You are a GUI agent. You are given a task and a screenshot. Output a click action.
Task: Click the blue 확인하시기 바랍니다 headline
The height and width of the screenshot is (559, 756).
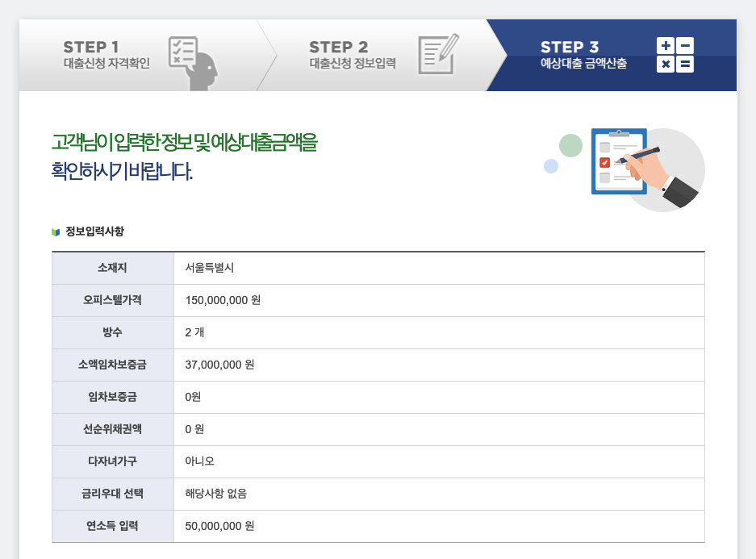[122, 171]
